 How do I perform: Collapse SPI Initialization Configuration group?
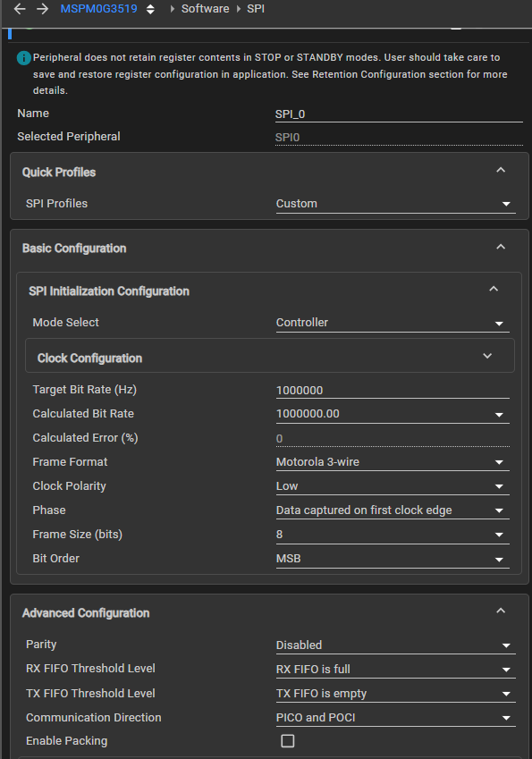click(494, 289)
